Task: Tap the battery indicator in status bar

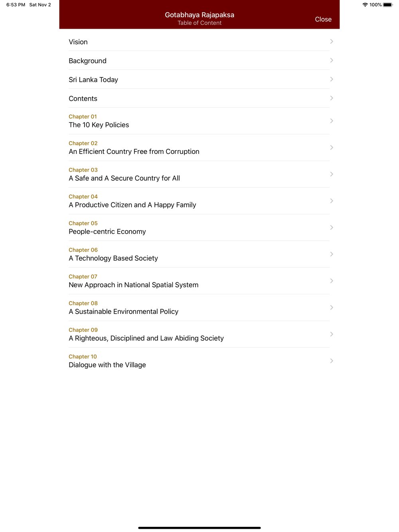Action: point(388,5)
